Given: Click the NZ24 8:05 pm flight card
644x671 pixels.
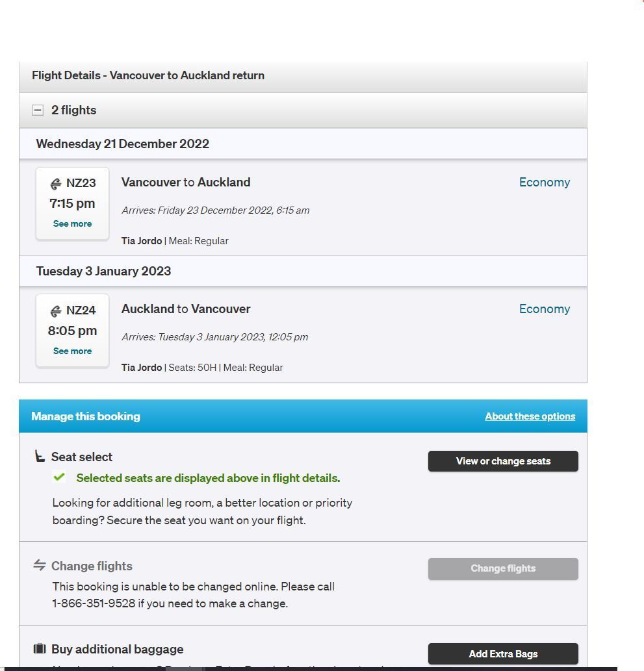Looking at the screenshot, I should tap(72, 331).
